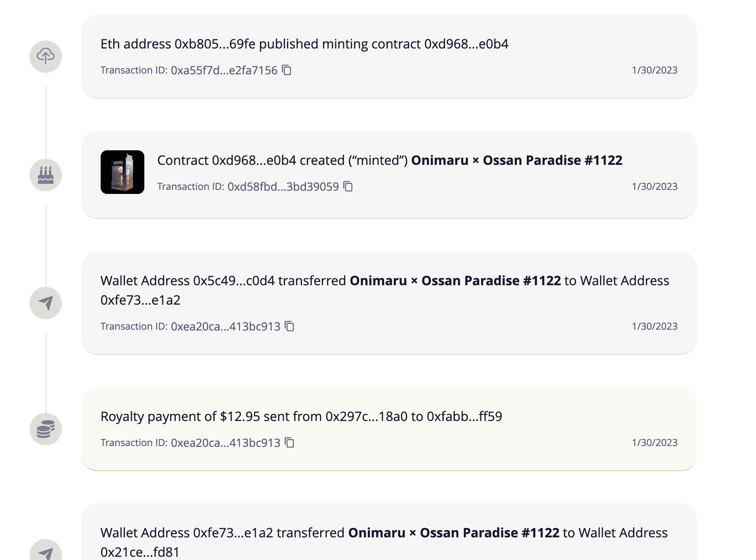The height and width of the screenshot is (560, 756).
Task: Select the 0x5c49...c0d4 transfer event card
Action: pyautogui.click(x=389, y=303)
